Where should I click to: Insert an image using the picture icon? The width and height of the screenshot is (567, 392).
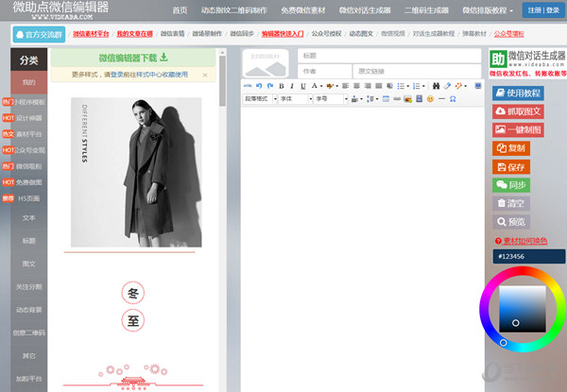(x=408, y=98)
